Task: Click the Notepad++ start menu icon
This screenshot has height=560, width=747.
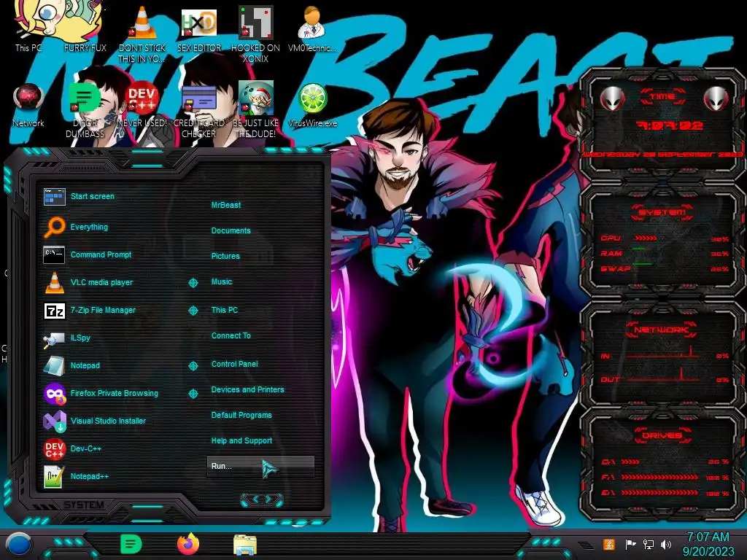Action: [54, 476]
